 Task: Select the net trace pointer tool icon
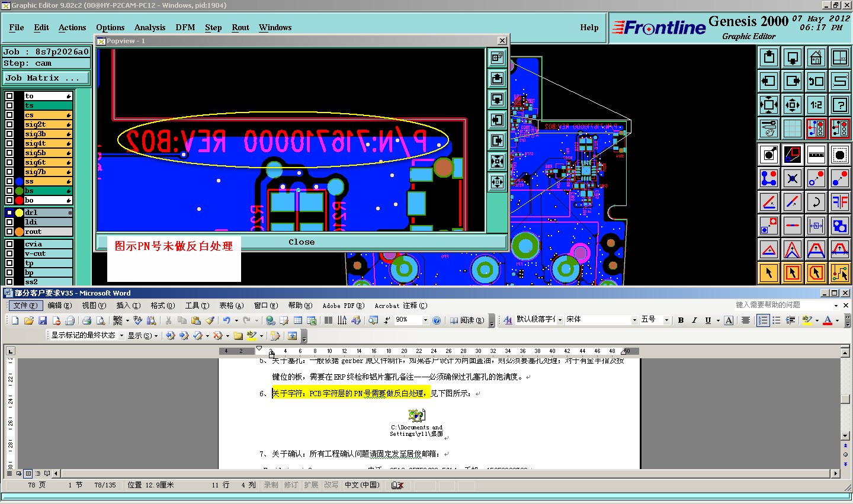(x=840, y=273)
